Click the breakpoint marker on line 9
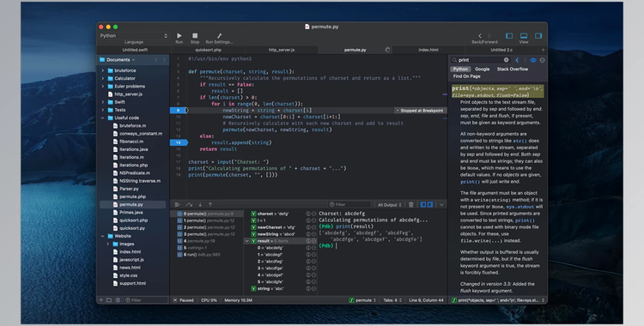The height and width of the screenshot is (326, 644). (x=179, y=110)
